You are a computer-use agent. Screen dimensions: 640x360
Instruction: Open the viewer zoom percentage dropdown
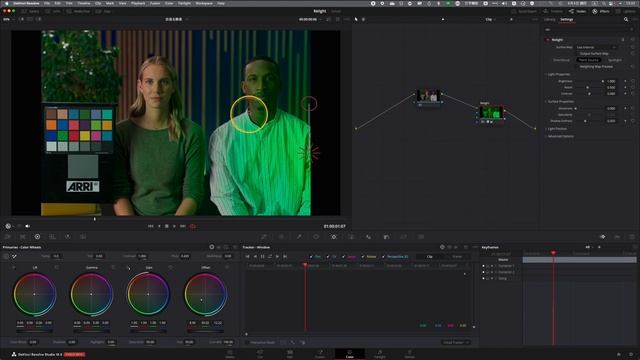click(8, 19)
